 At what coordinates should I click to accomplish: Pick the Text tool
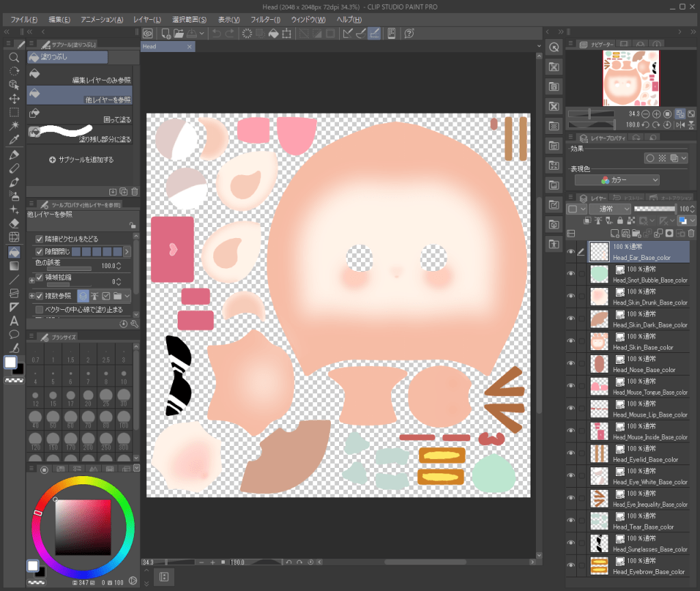pos(14,320)
